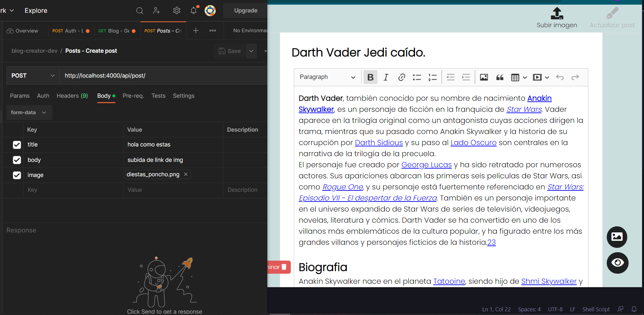Uncheck the title form-data row
644x315 pixels.
pos(17,145)
